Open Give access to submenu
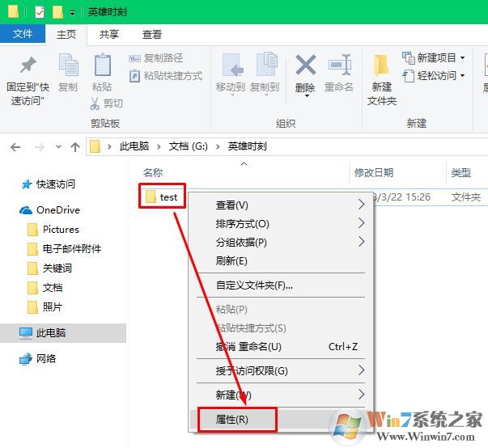The height and width of the screenshot is (448, 488). (x=280, y=370)
